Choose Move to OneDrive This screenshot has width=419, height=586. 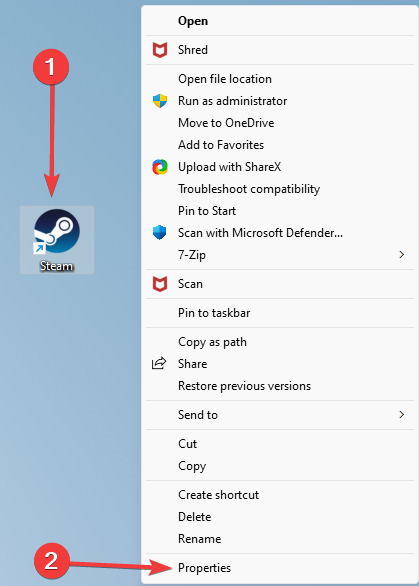point(280,123)
